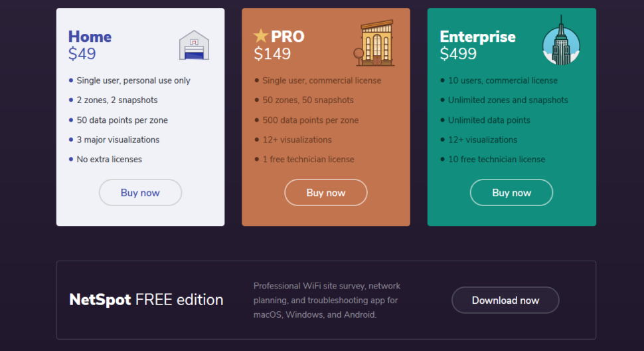The height and width of the screenshot is (351, 644).
Task: Select the $149 price text
Action: 272,54
